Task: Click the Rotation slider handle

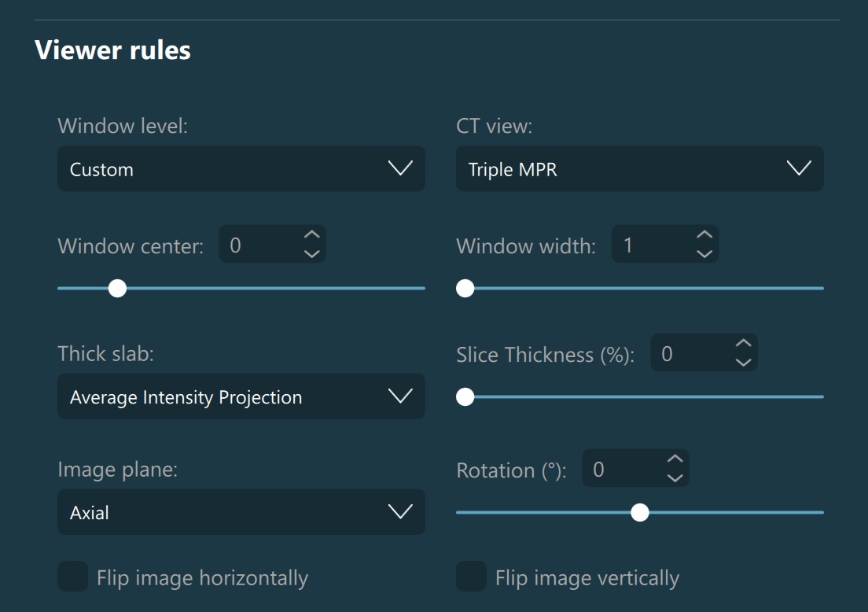Action: (640, 513)
